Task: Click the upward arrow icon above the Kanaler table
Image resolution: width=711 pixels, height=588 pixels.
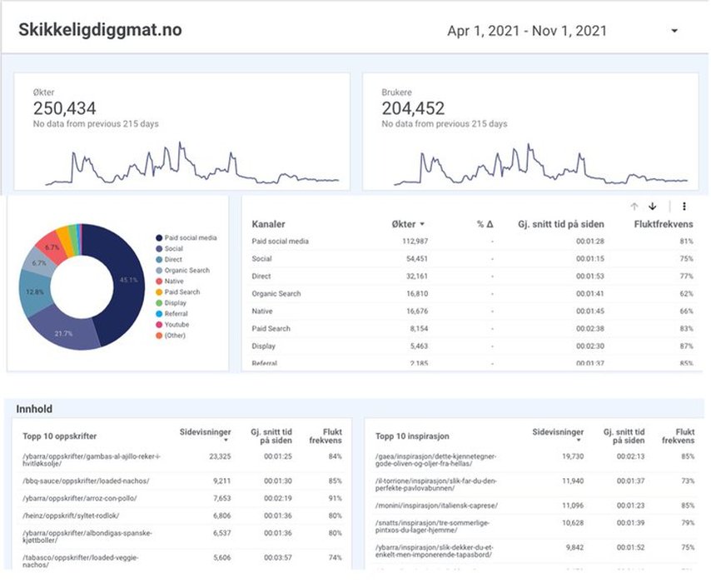Action: tap(634, 206)
